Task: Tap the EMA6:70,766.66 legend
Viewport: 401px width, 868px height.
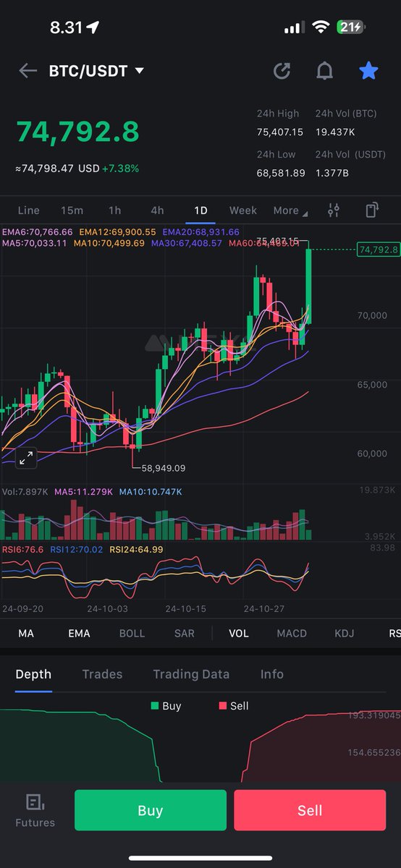Action: pyautogui.click(x=38, y=231)
